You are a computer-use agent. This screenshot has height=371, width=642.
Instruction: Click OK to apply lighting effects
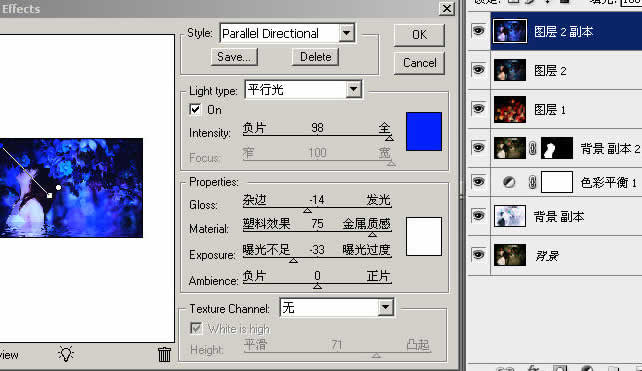pos(419,35)
